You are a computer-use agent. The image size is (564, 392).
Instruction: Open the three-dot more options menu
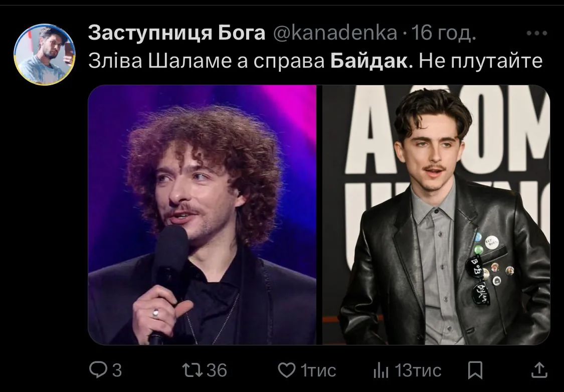click(x=536, y=34)
